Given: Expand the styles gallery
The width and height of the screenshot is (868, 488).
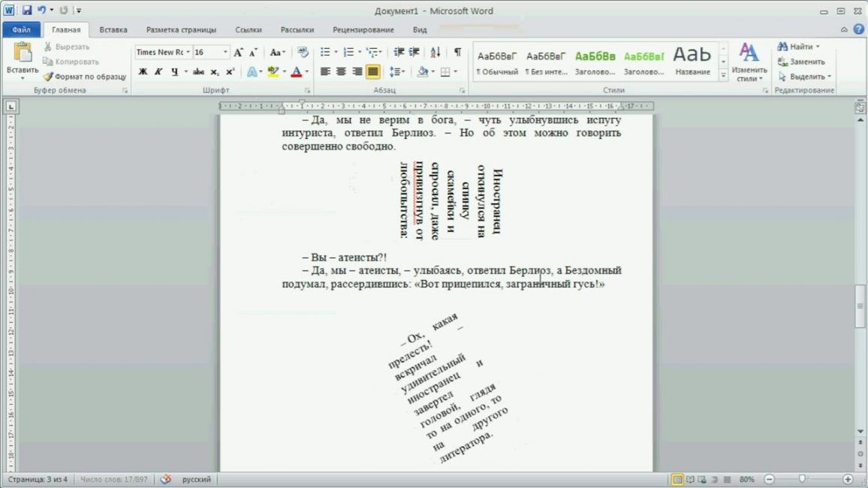Looking at the screenshot, I should (x=723, y=75).
